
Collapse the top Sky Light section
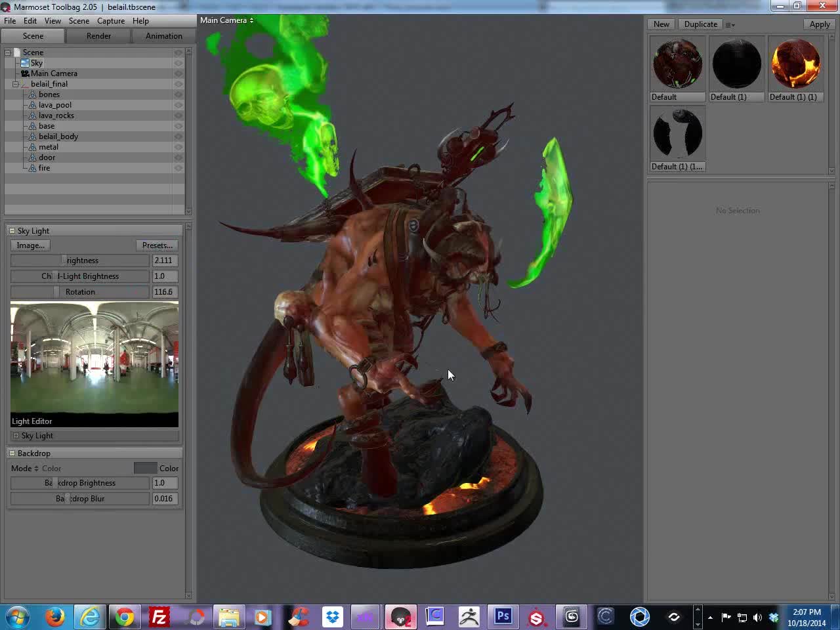point(12,231)
